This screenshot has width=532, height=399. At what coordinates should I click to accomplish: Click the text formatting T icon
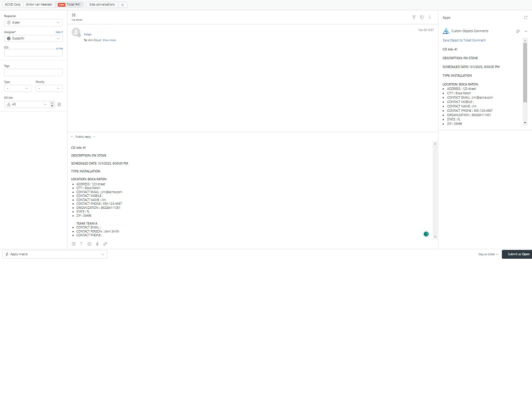[81, 244]
